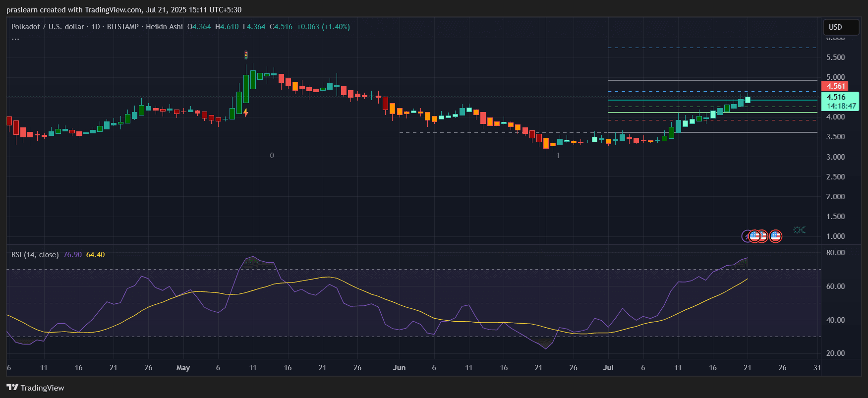The width and height of the screenshot is (868, 398).
Task: Click the traffic light icon above May candle
Action: pyautogui.click(x=246, y=55)
